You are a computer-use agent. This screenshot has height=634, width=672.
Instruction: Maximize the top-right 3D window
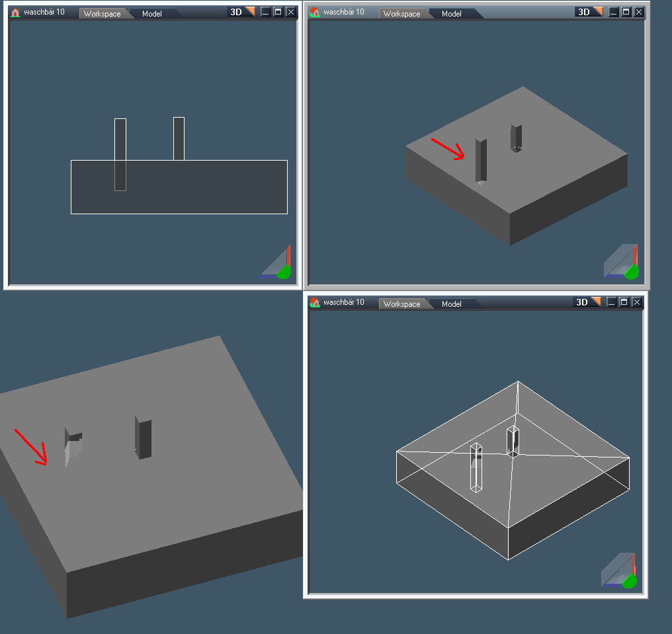pos(626,12)
